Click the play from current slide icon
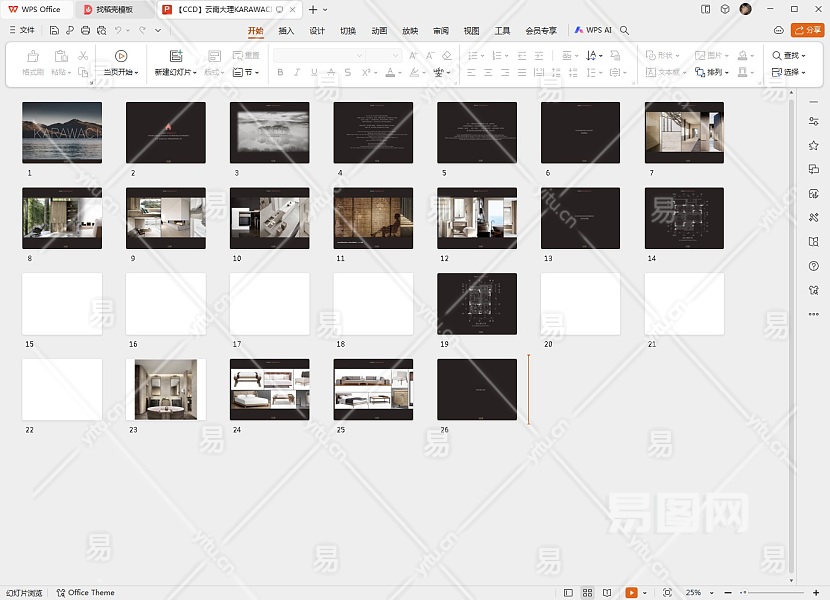 pyautogui.click(x=121, y=57)
